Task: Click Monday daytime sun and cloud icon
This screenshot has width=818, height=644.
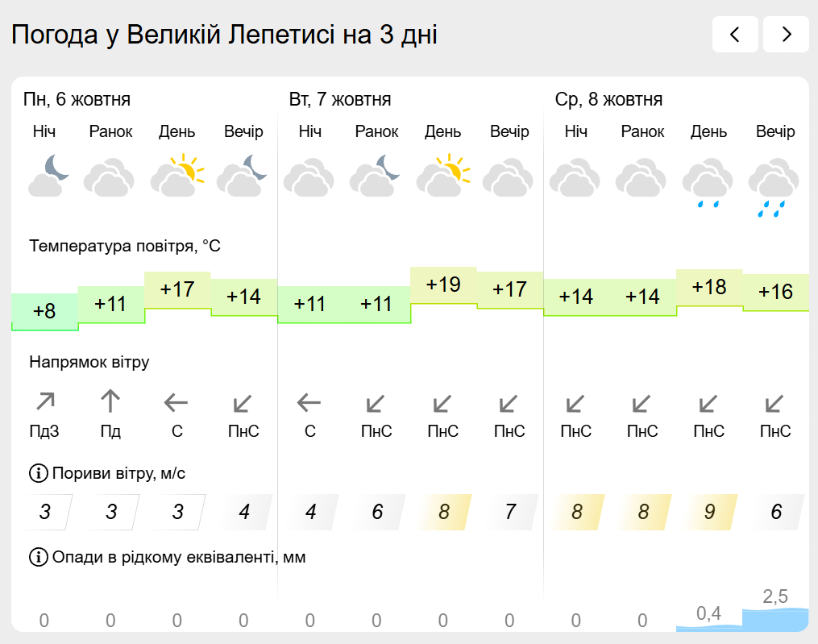Action: 177,176
